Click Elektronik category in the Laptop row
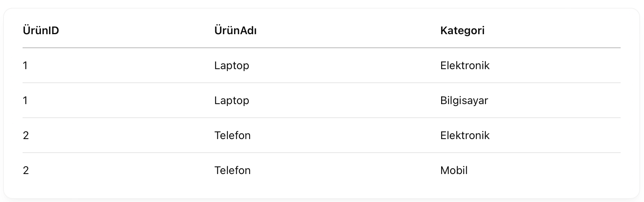The image size is (644, 202). pyautogui.click(x=465, y=66)
